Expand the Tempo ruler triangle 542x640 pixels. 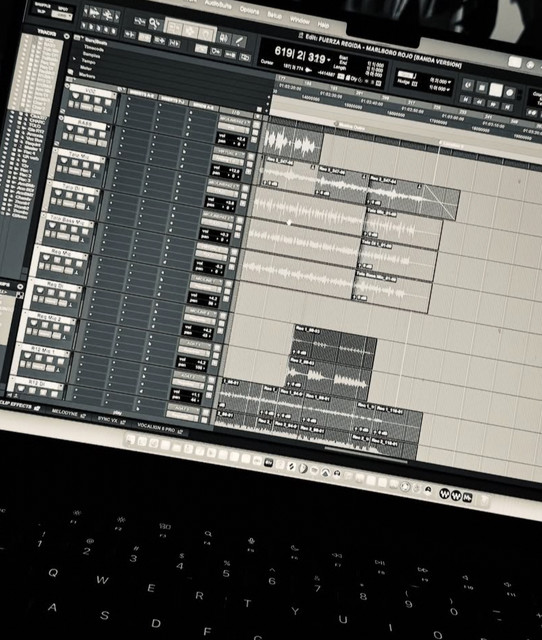coord(75,60)
